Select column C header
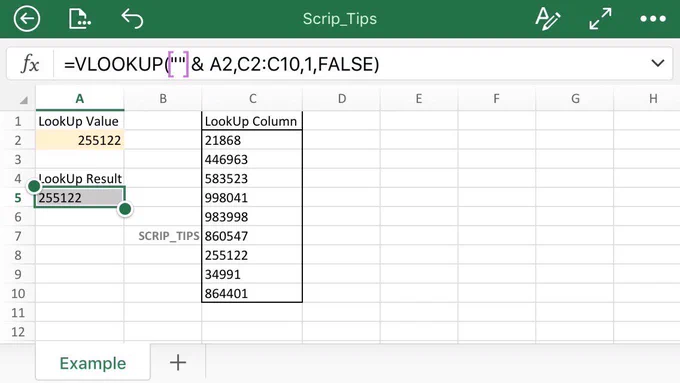The height and width of the screenshot is (383, 680). 252,99
